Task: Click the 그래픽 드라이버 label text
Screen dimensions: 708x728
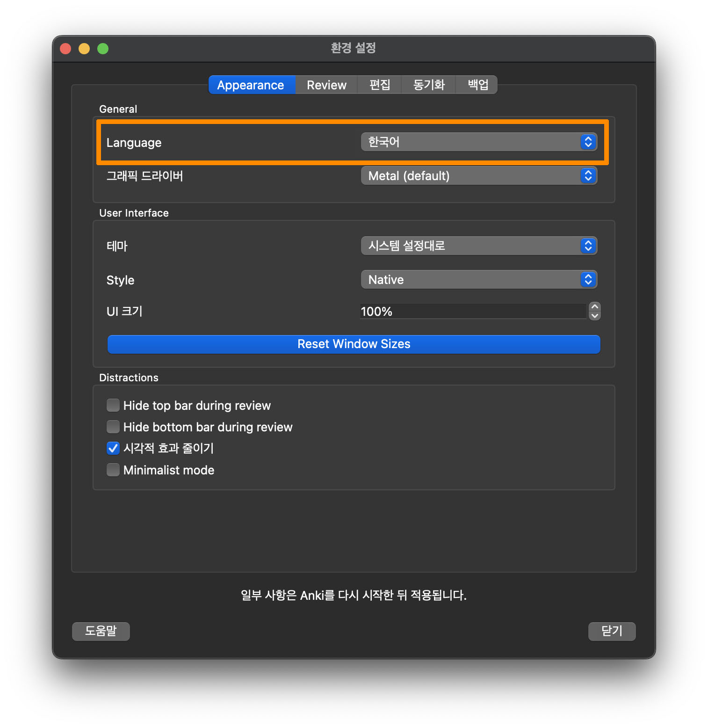Action: pos(145,176)
